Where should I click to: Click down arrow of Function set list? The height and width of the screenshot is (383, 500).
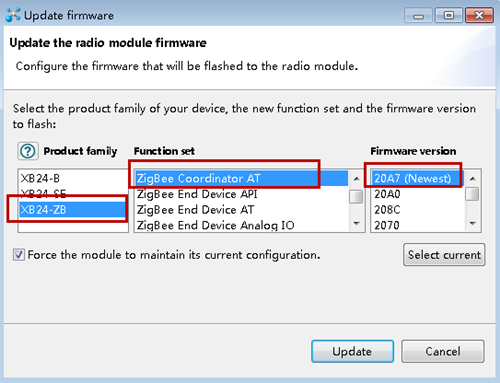coord(356,223)
